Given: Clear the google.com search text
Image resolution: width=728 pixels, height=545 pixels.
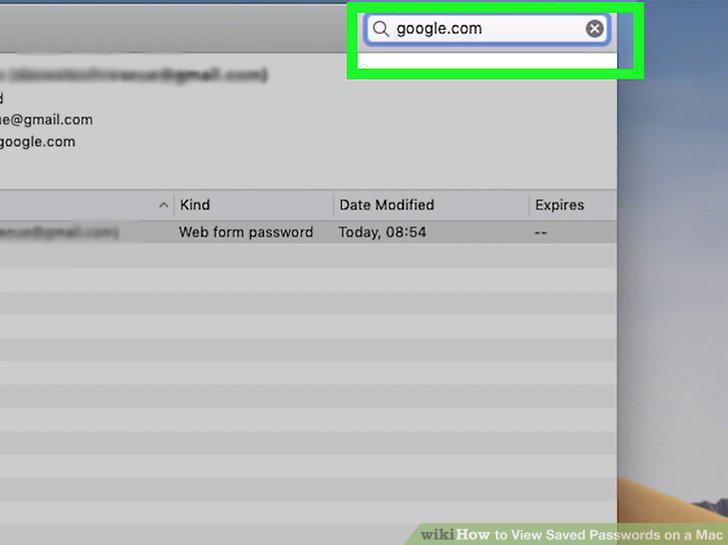Looking at the screenshot, I should [594, 29].
